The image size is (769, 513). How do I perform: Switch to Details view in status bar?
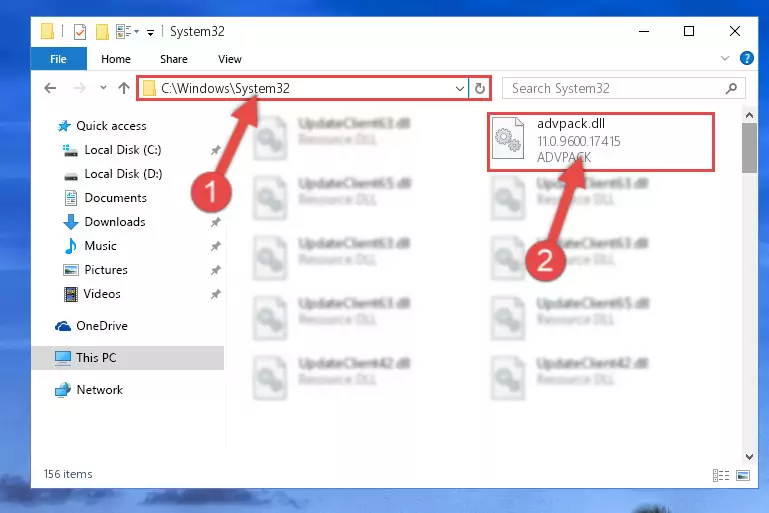point(720,475)
